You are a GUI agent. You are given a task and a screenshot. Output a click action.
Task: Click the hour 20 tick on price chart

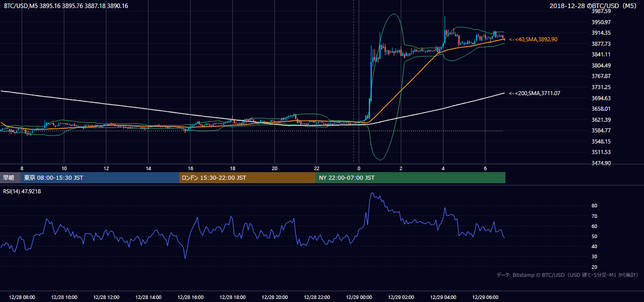coord(275,168)
